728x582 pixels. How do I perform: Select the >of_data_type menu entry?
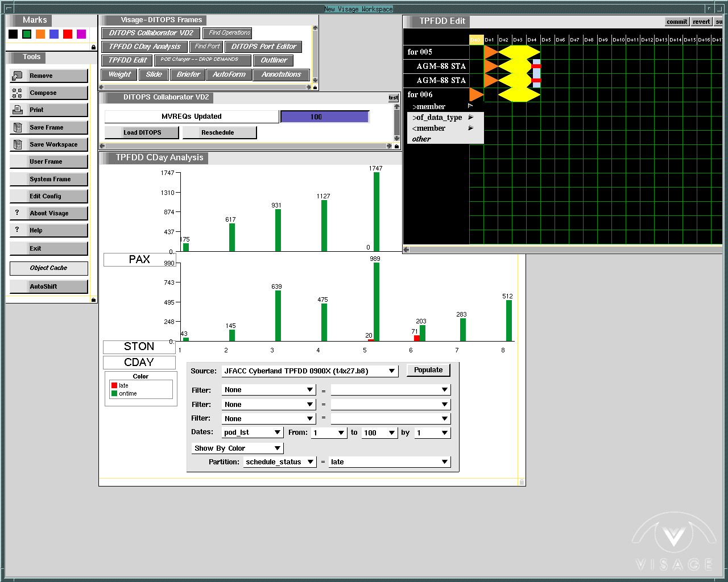coord(438,118)
